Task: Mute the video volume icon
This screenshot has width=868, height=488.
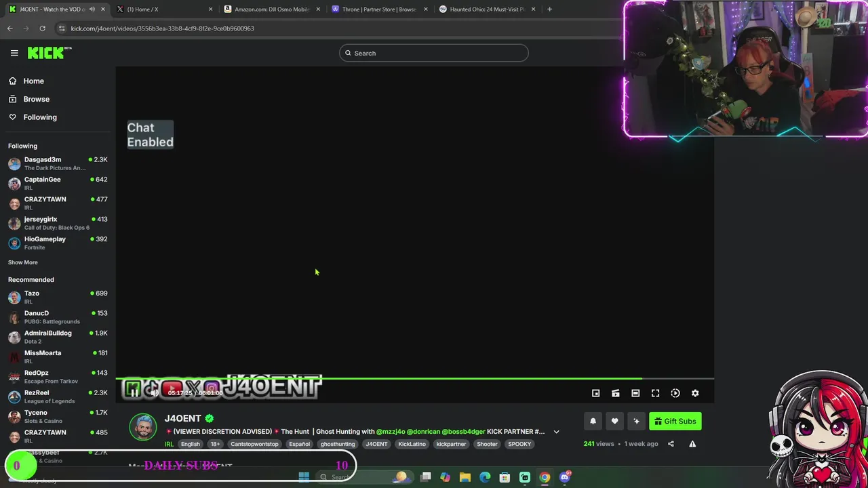Action: (x=155, y=392)
